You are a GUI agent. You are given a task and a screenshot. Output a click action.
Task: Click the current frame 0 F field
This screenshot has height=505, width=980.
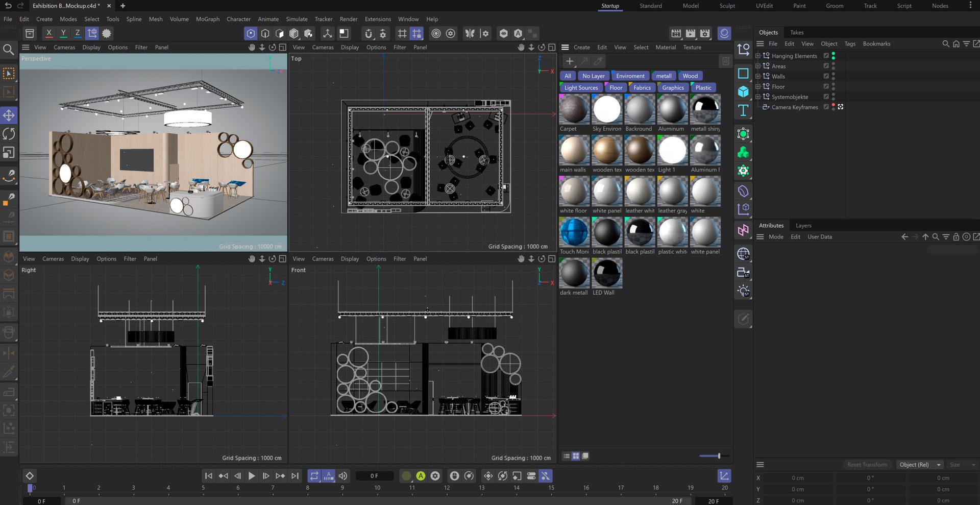pyautogui.click(x=374, y=476)
